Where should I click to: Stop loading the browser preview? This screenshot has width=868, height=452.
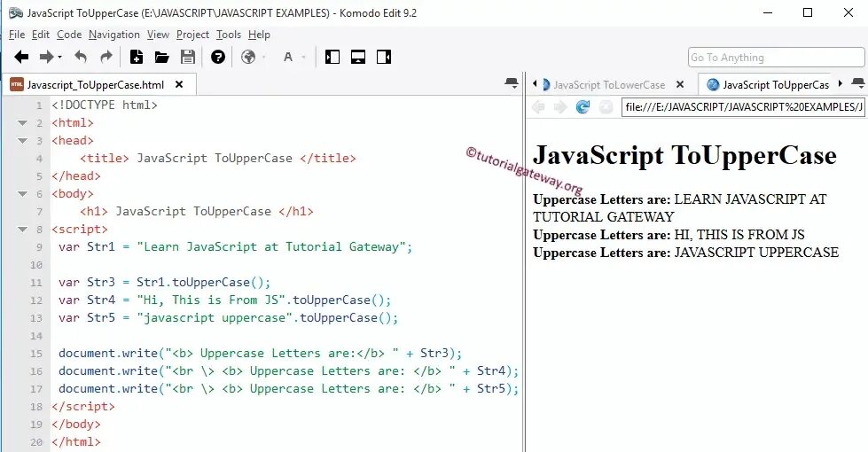606,106
